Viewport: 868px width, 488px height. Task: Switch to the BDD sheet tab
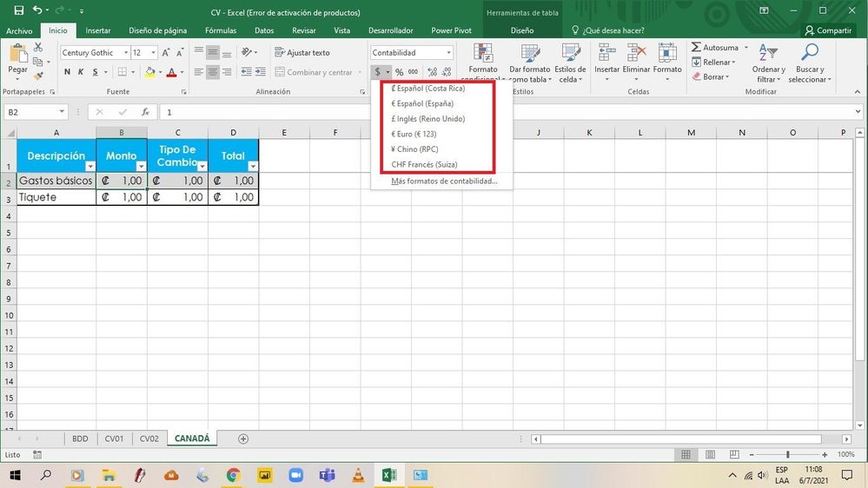pyautogui.click(x=80, y=439)
